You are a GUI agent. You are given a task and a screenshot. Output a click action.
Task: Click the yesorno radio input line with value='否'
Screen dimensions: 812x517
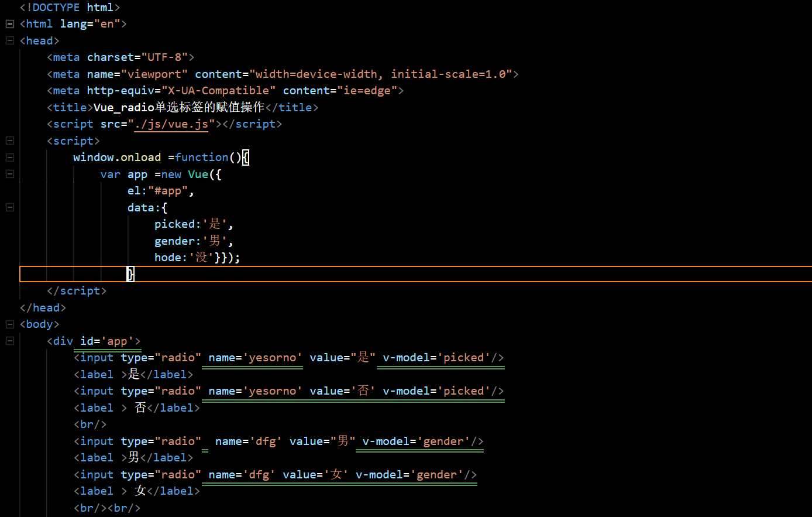point(289,391)
